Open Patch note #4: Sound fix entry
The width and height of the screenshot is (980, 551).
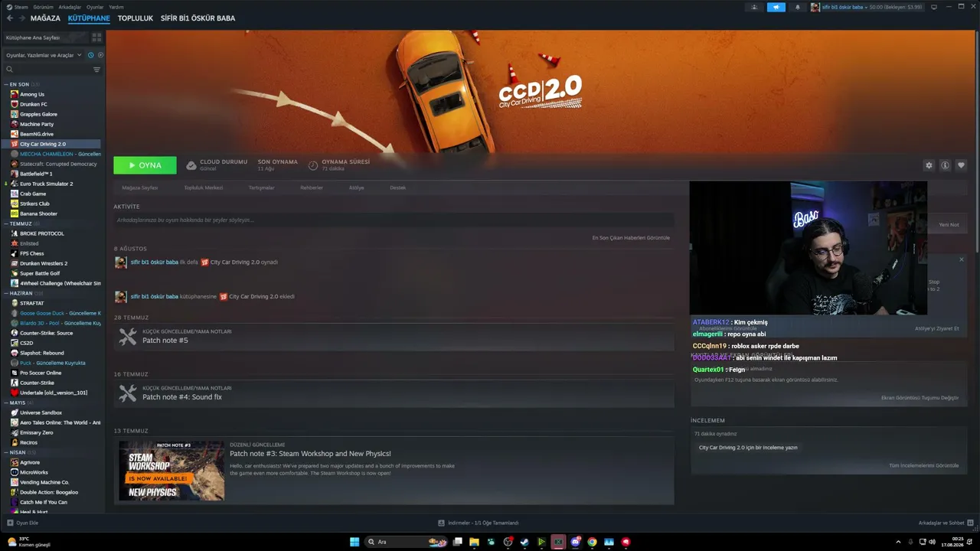point(394,393)
